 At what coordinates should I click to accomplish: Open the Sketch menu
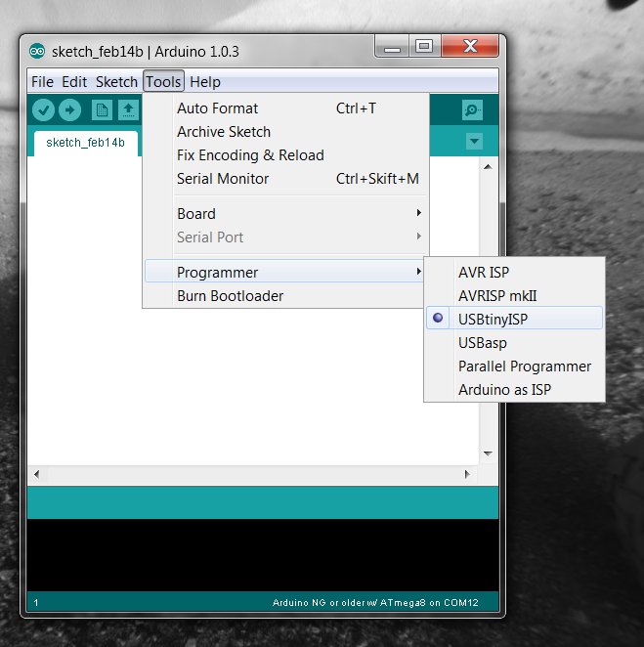click(x=116, y=82)
